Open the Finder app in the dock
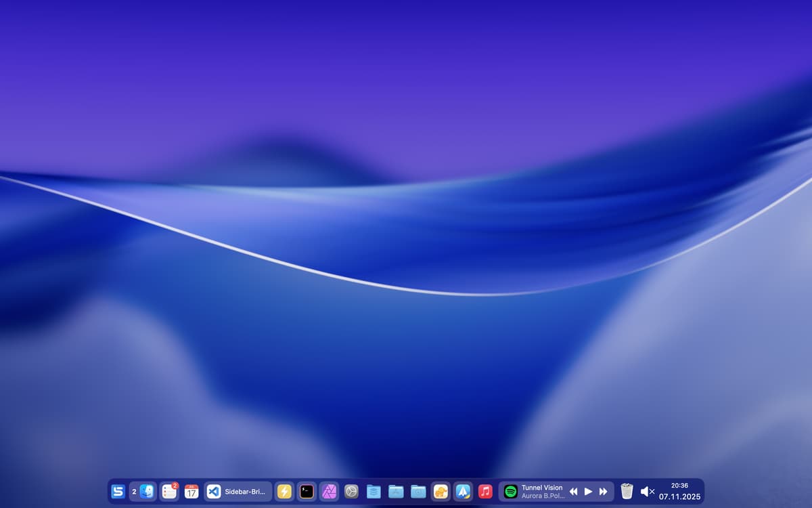 point(147,492)
